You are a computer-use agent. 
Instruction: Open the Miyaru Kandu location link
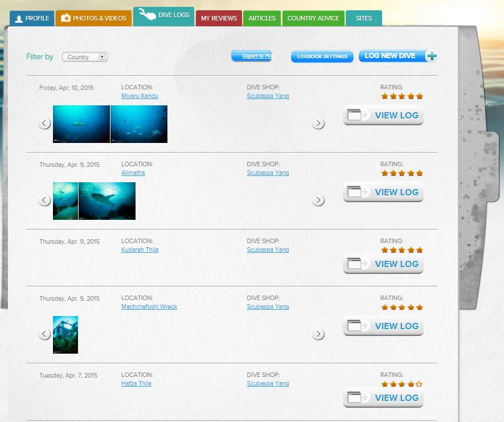tap(140, 96)
